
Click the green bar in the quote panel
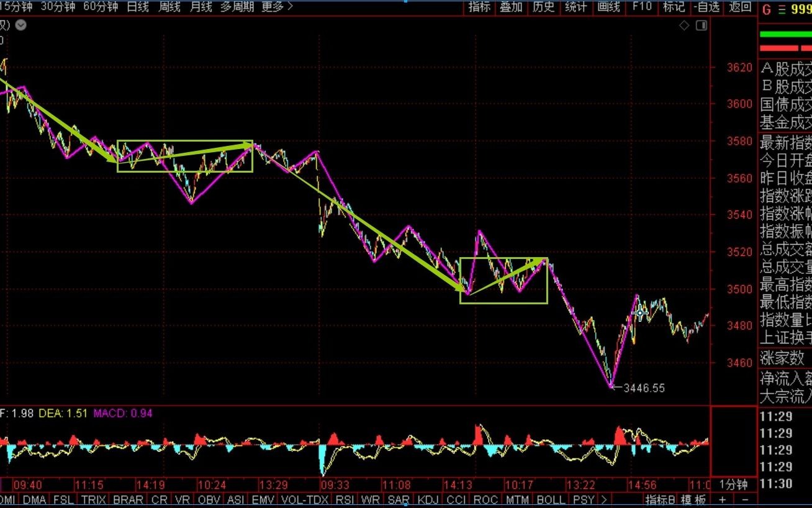(x=785, y=34)
